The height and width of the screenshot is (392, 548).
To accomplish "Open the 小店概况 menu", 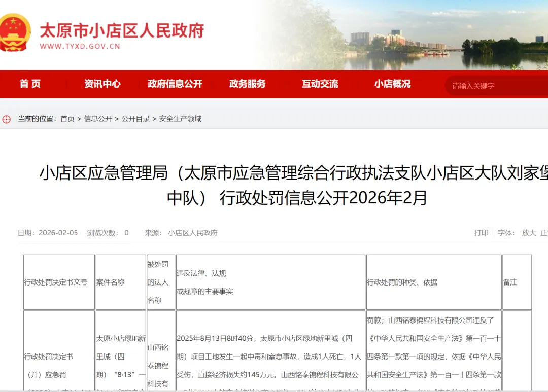I will click(x=392, y=84).
